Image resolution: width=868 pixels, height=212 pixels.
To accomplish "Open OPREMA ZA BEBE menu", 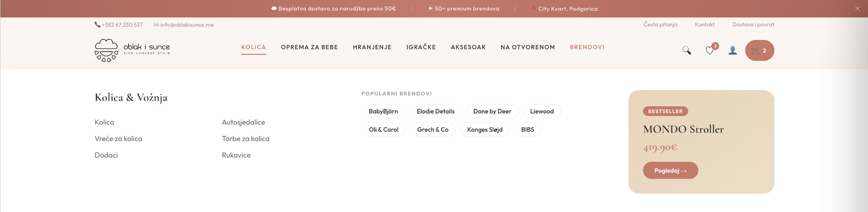I will tap(309, 47).
